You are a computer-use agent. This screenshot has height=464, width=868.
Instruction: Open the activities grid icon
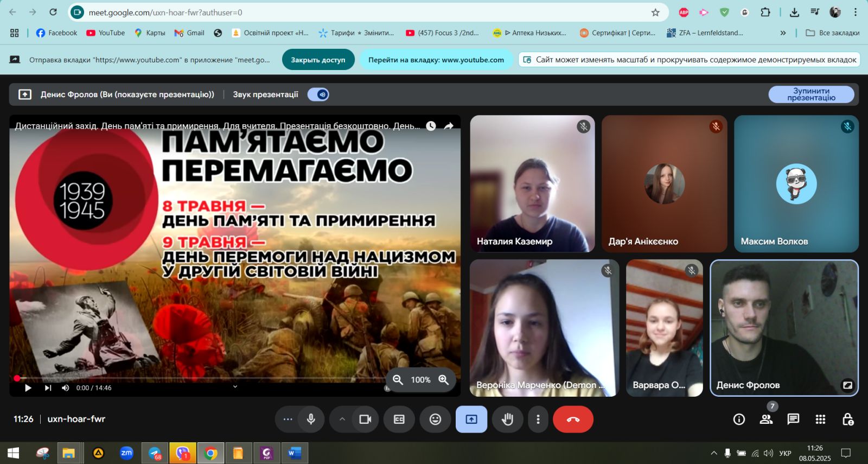(x=820, y=419)
